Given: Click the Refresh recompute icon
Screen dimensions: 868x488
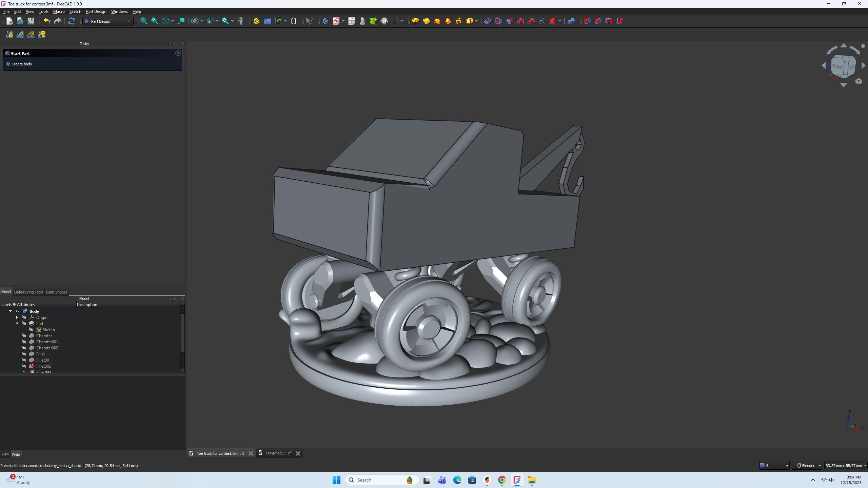Looking at the screenshot, I should (71, 21).
